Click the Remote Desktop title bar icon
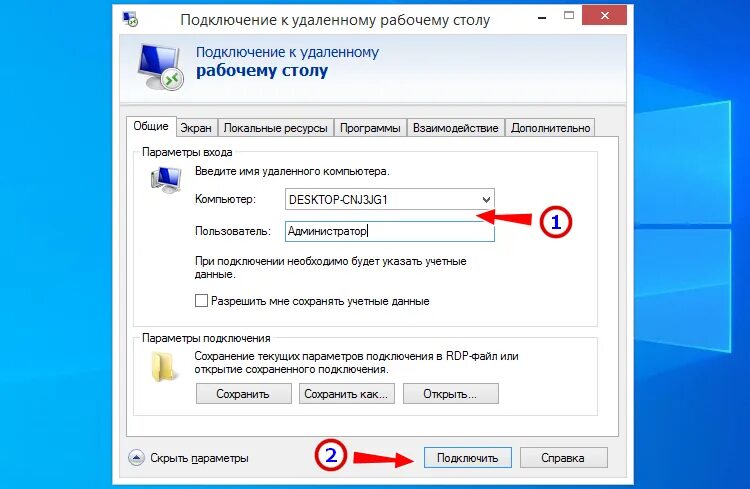The height and width of the screenshot is (489, 750). (x=130, y=19)
